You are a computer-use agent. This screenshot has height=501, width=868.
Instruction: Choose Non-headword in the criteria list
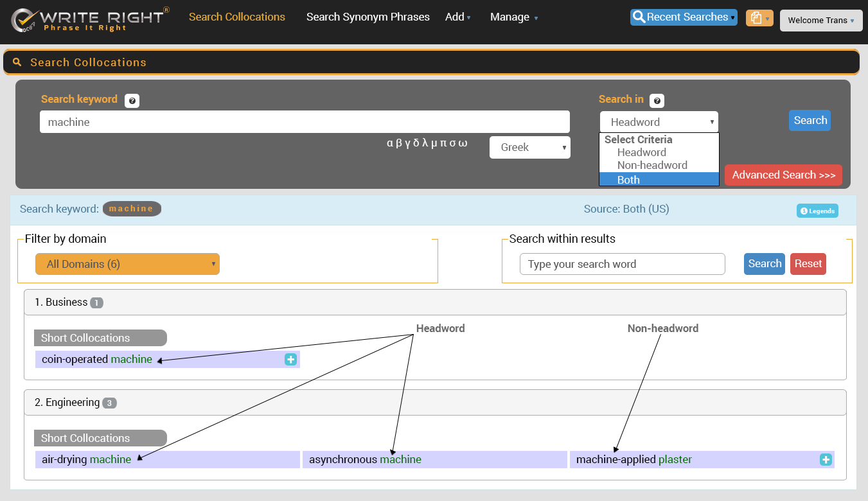click(x=651, y=165)
